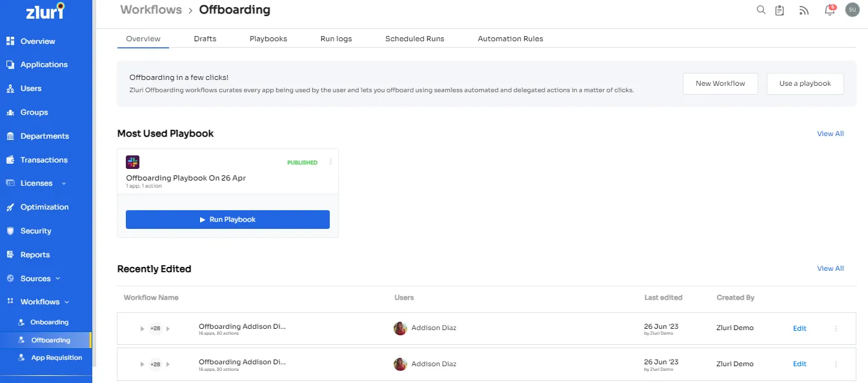Click Workflows breadcrumb in page title
The width and height of the screenshot is (868, 383).
[x=151, y=10]
